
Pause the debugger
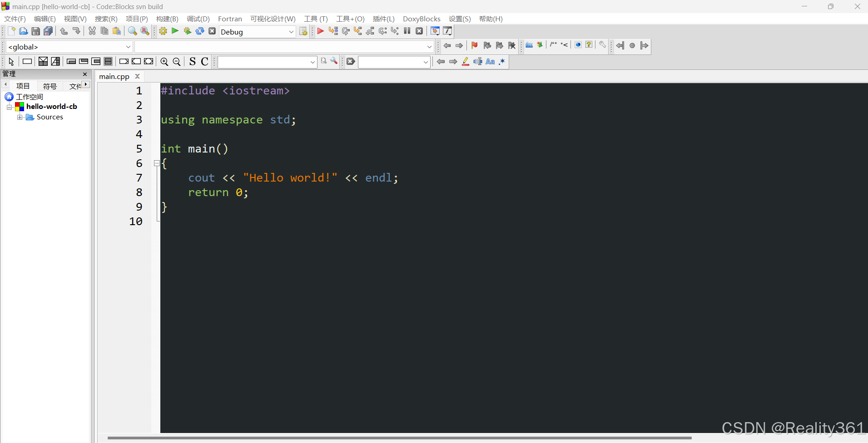click(x=407, y=31)
